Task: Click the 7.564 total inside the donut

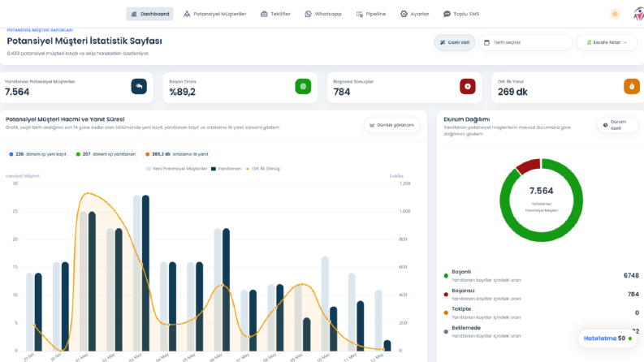Action: point(542,191)
